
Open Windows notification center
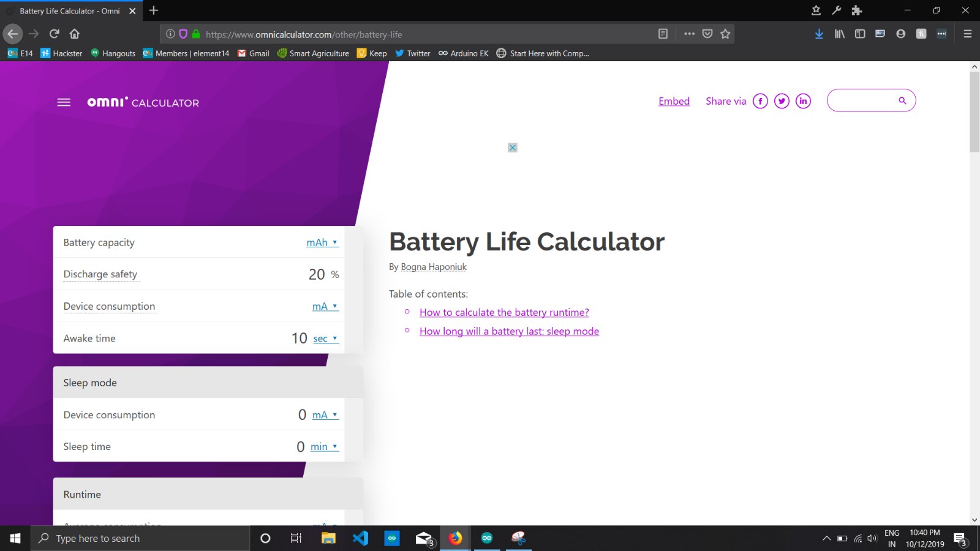(960, 539)
